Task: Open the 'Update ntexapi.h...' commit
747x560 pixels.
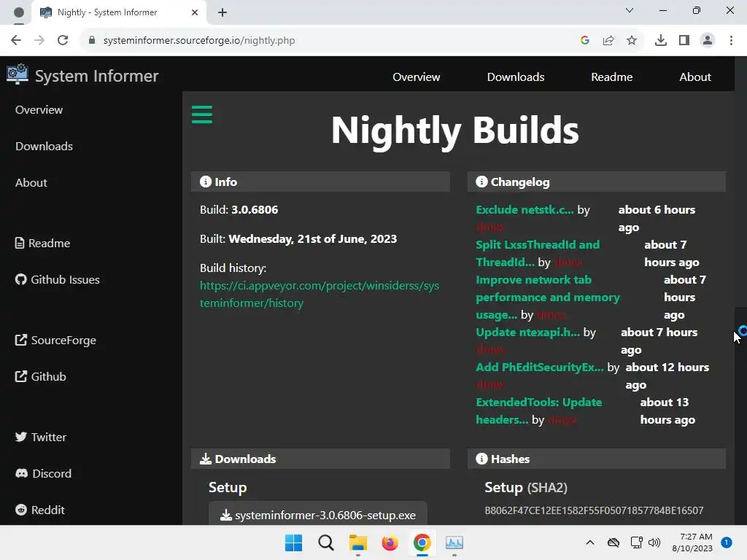Action: (x=528, y=332)
